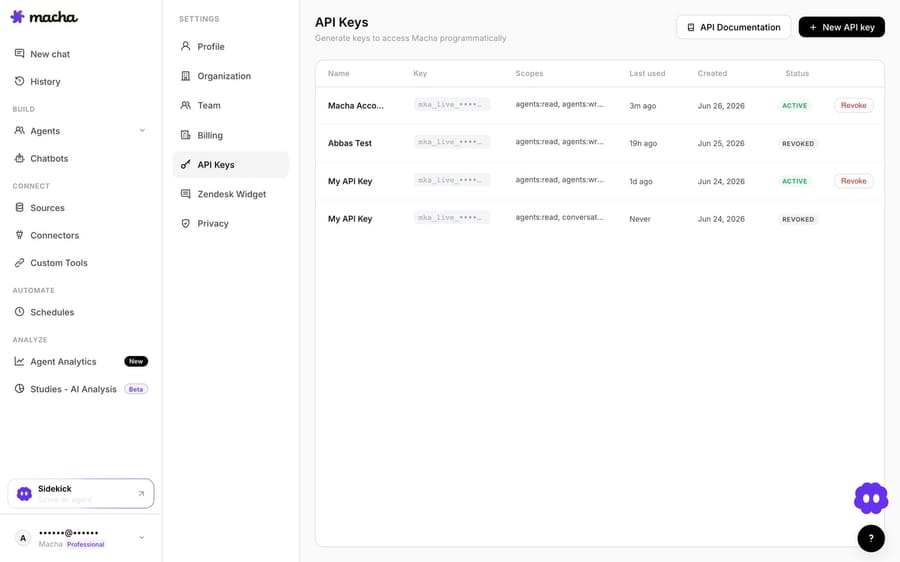
Task: Go to History in the sidebar
Action: tap(80, 81)
